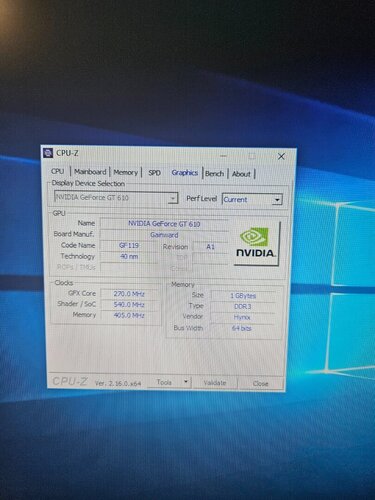Click the memory Size value field
The height and width of the screenshot is (500, 375).
coord(243,296)
